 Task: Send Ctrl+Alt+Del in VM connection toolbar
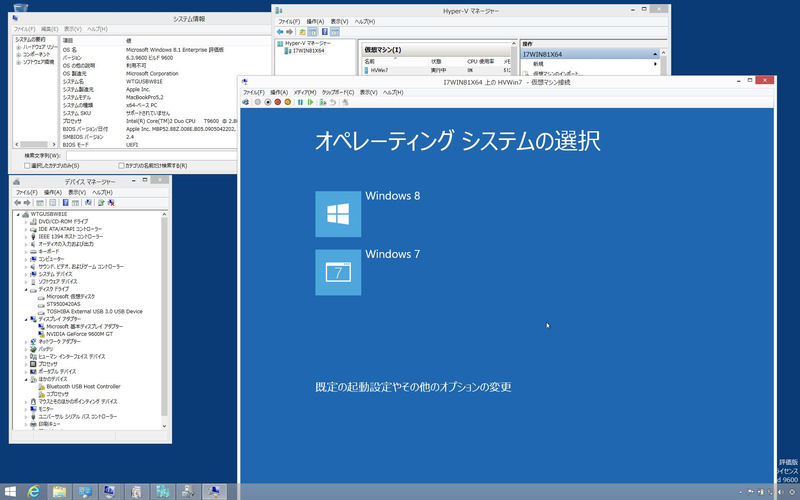tap(246, 102)
